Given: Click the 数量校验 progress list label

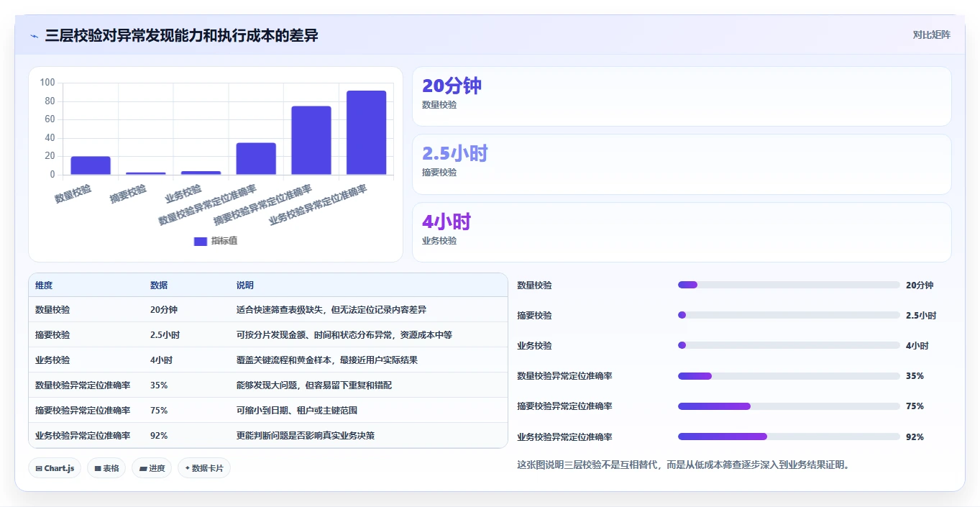Looking at the screenshot, I should click(x=535, y=286).
